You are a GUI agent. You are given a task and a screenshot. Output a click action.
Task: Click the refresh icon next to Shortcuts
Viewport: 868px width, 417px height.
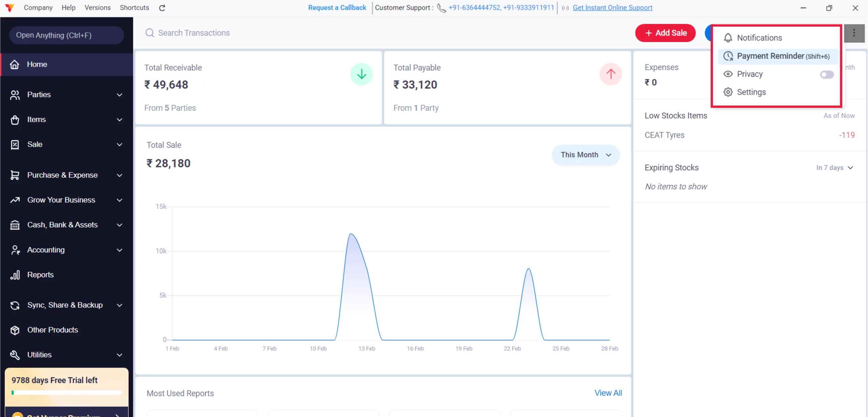162,8
